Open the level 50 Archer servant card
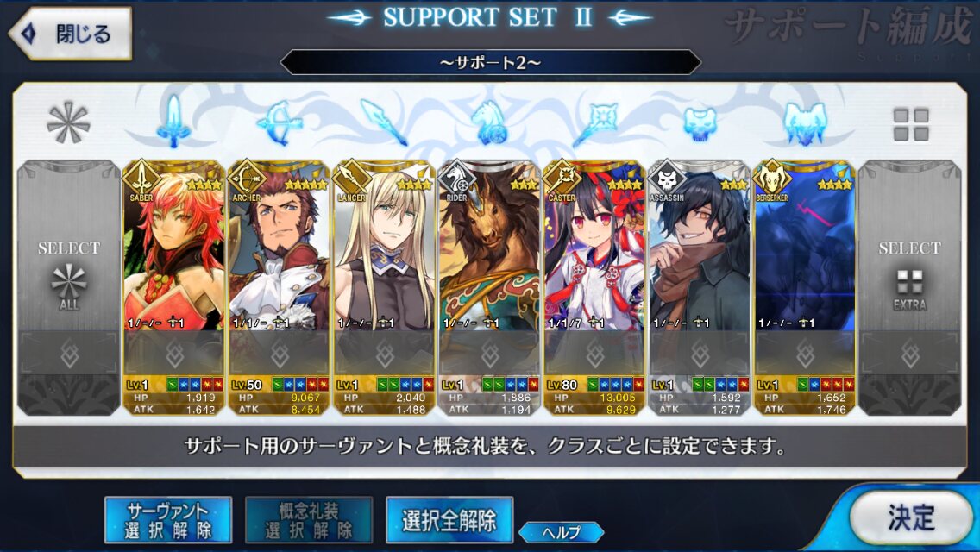The height and width of the screenshot is (552, 980). point(279,287)
